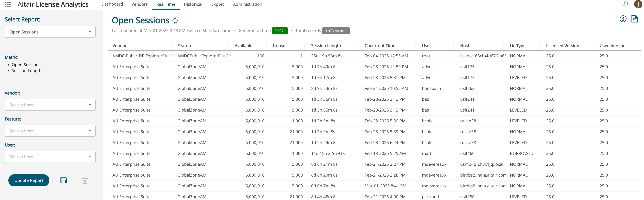Viewport: 644px width, 200px height.
Task: Sort by the Session Length column
Action: 326,46
